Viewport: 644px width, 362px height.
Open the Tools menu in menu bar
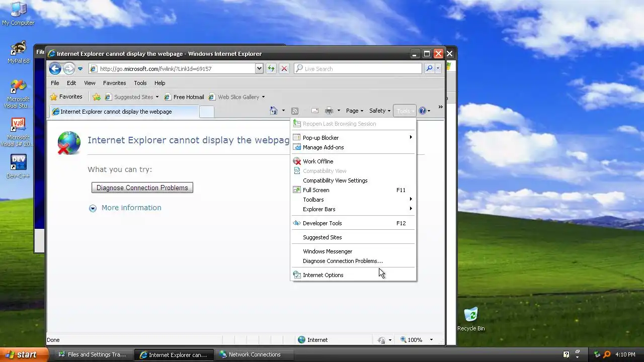[x=140, y=83]
